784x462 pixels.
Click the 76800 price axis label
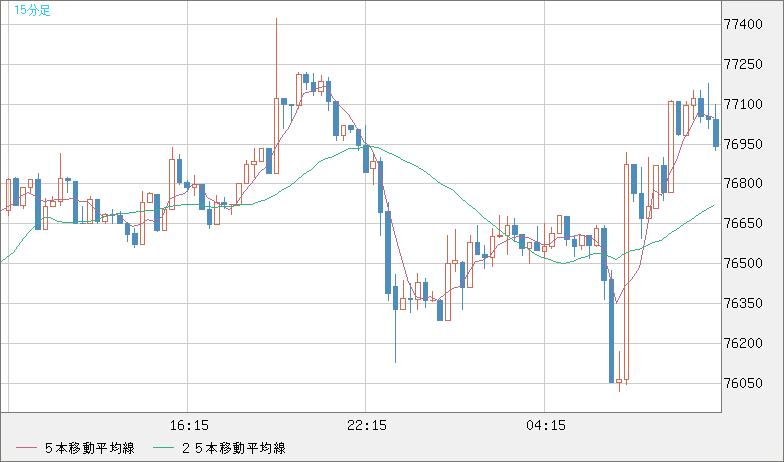coord(744,184)
